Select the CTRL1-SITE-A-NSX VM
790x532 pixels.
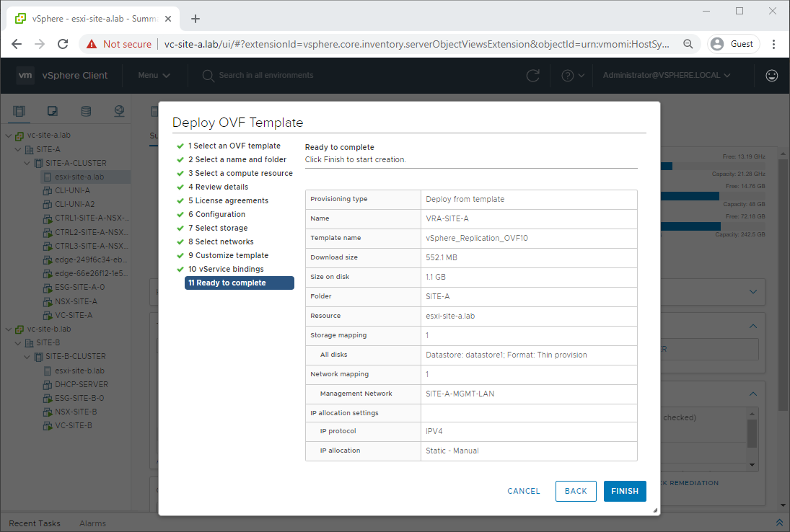coord(91,218)
